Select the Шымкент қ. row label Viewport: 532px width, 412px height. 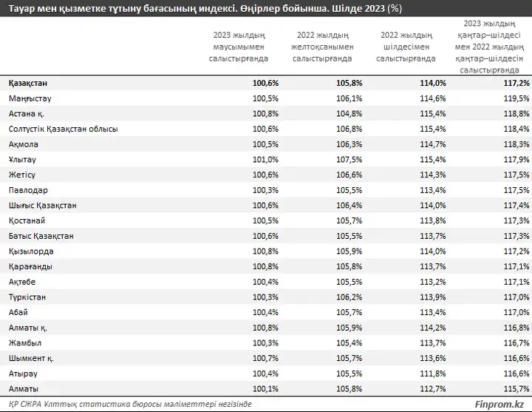point(31,358)
